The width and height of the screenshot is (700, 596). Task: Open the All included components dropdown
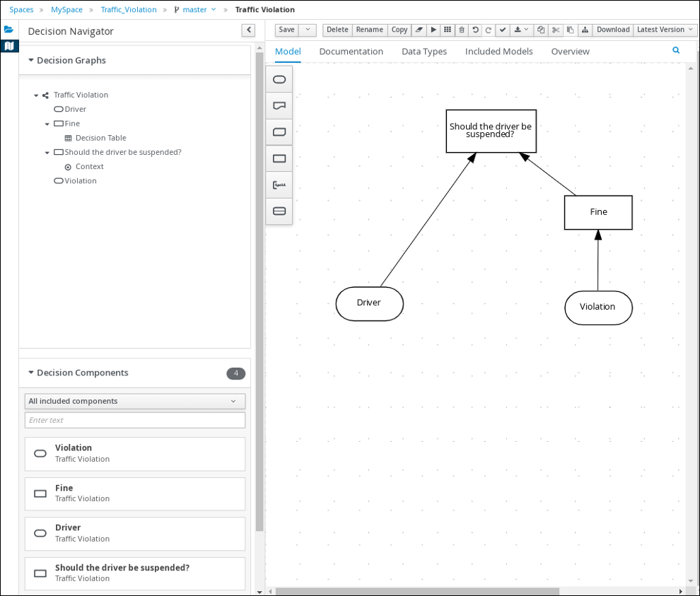click(134, 401)
